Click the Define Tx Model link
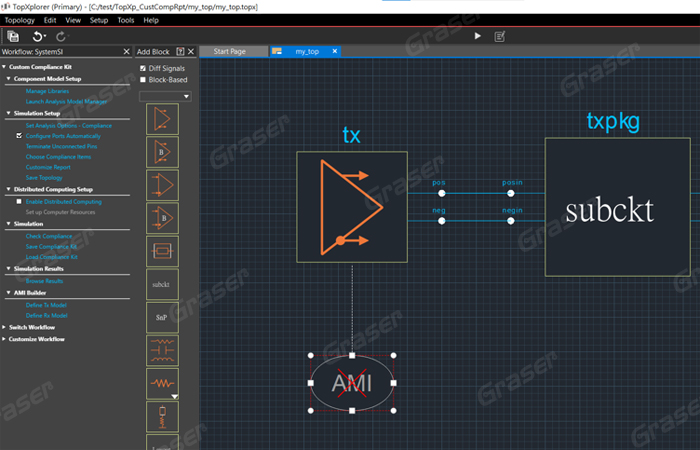Screen dimensions: 700x450 (x=46, y=305)
